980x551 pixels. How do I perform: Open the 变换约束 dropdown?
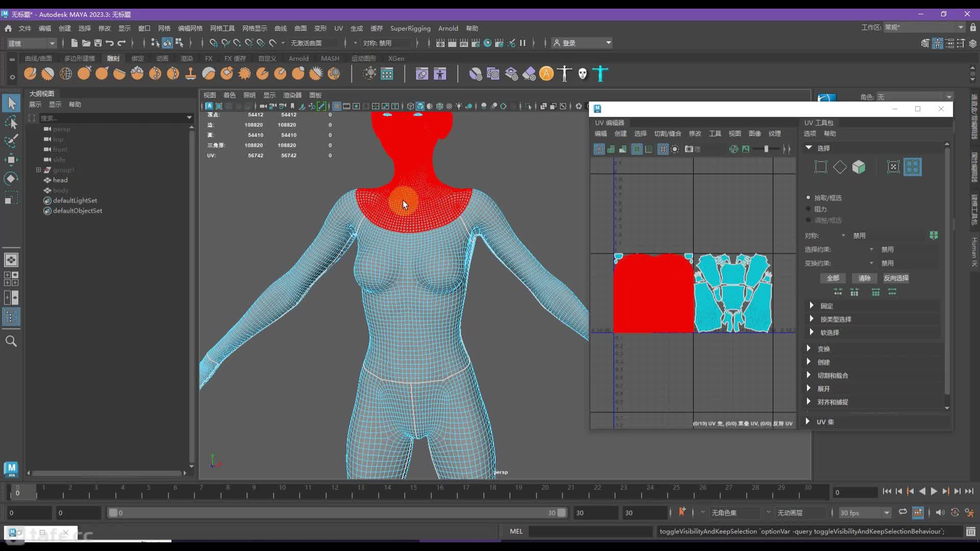coord(871,263)
